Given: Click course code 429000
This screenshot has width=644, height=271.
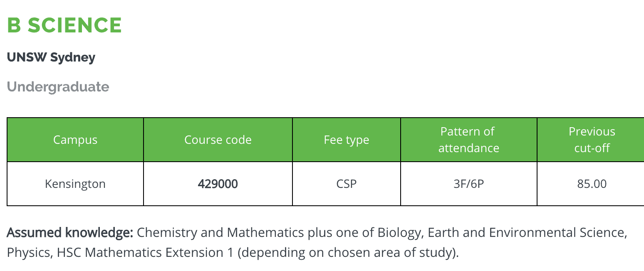Looking at the screenshot, I should pos(218,184).
